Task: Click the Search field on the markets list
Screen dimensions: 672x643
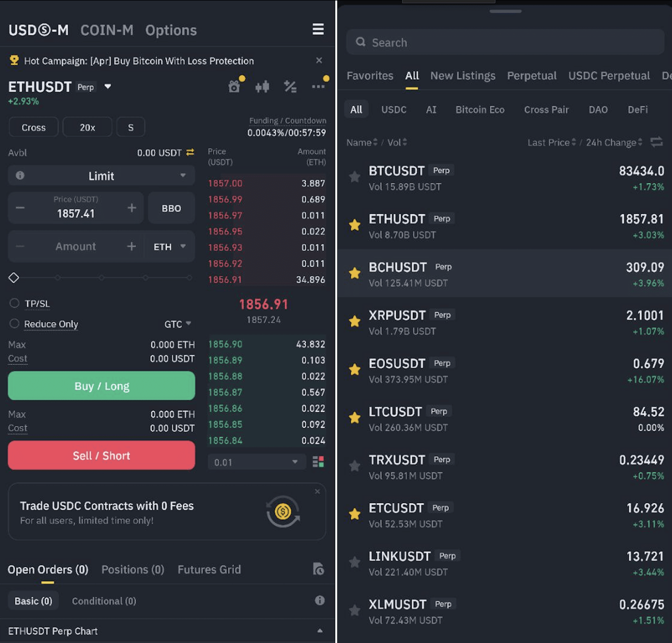Action: [x=504, y=42]
